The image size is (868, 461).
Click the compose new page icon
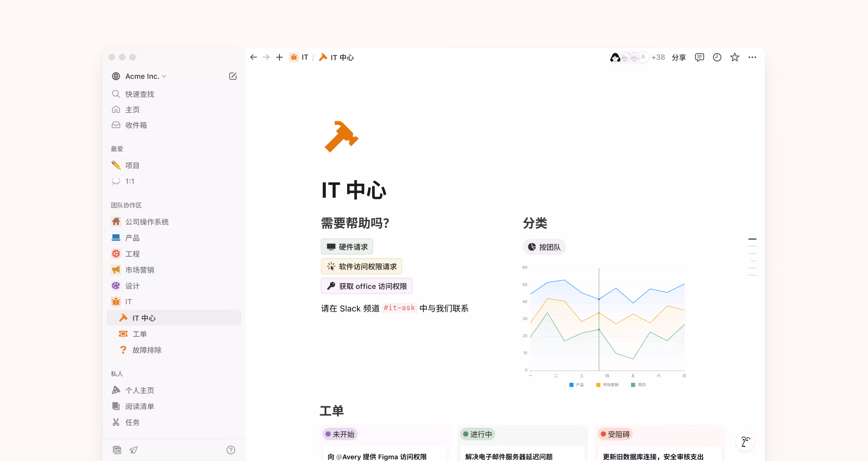[x=233, y=76]
